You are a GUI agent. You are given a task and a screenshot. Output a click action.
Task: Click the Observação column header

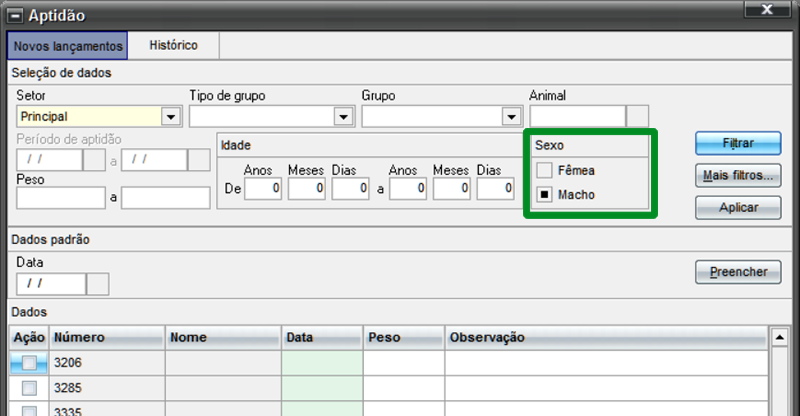click(x=607, y=337)
